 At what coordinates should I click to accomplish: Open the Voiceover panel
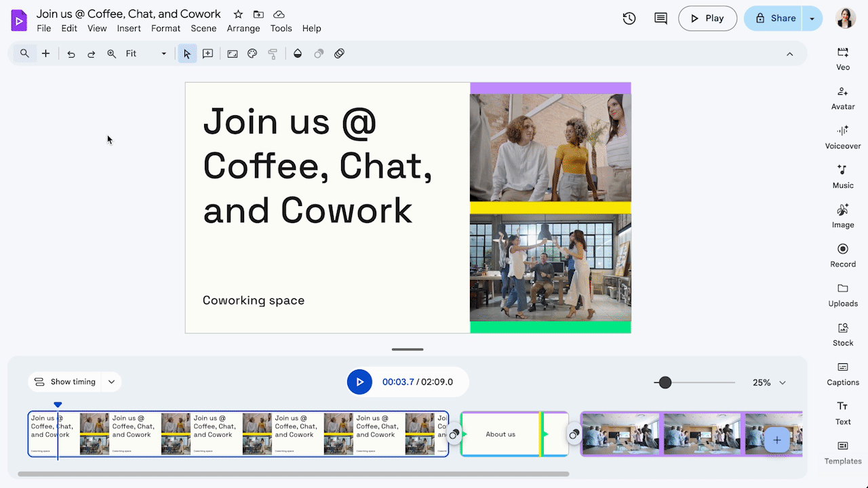pyautogui.click(x=842, y=136)
